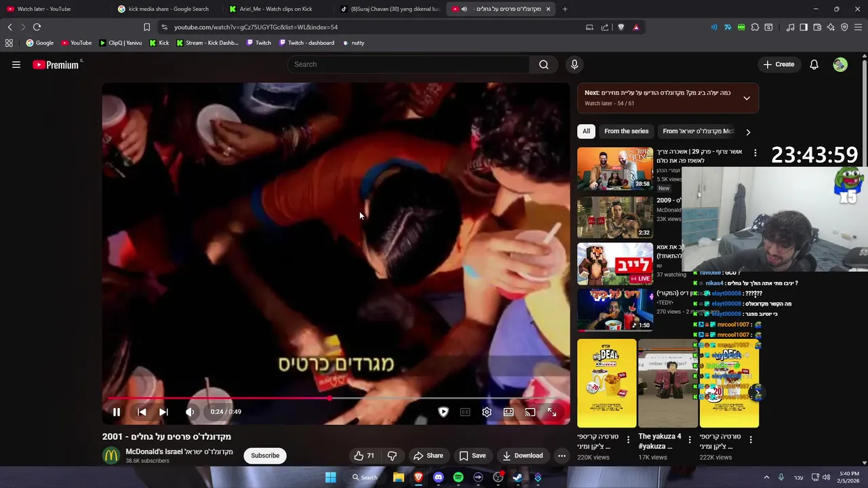Open a new browser tab
This screenshot has height=488, width=868.
(x=565, y=9)
